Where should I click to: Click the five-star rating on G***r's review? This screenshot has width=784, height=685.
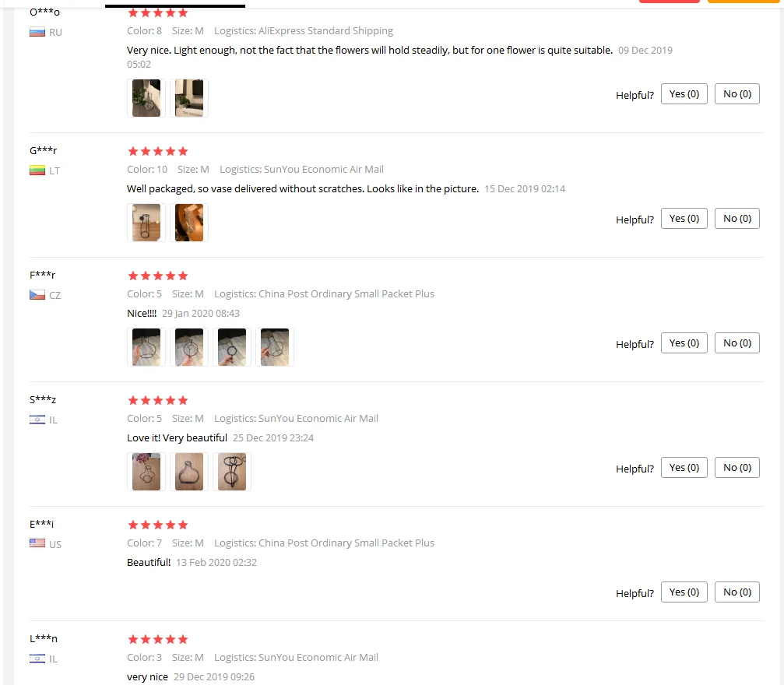click(x=158, y=151)
